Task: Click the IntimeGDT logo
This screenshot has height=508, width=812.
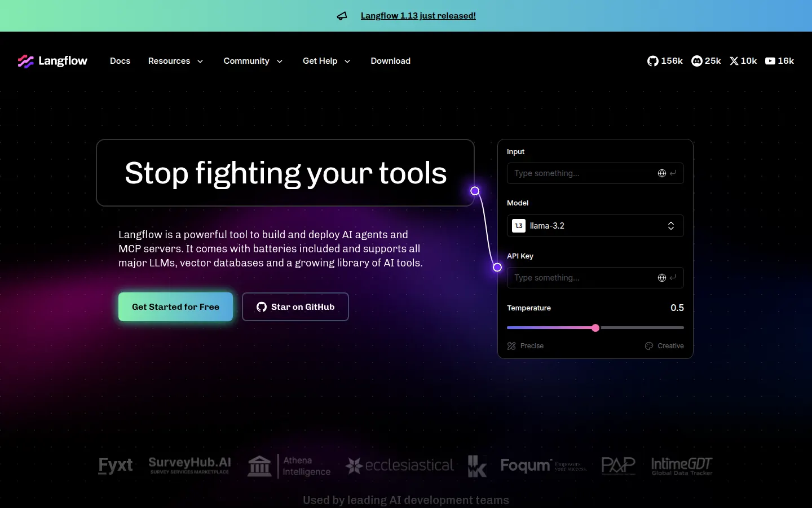Action: pos(682,466)
